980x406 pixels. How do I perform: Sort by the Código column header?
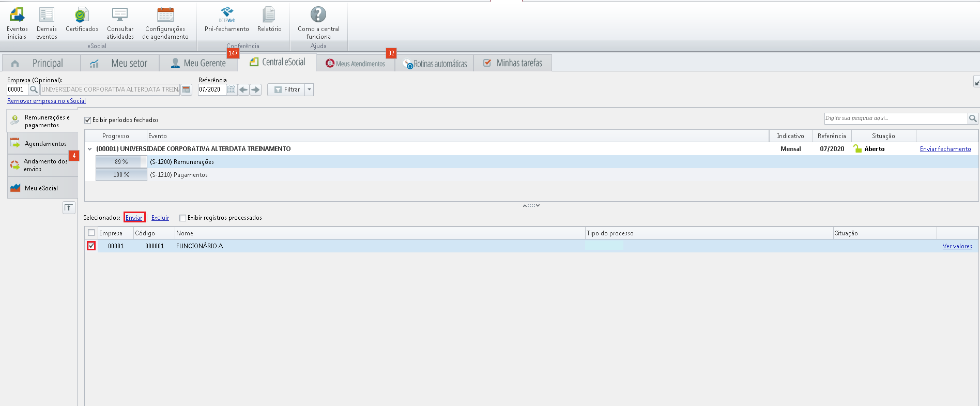[x=154, y=233]
